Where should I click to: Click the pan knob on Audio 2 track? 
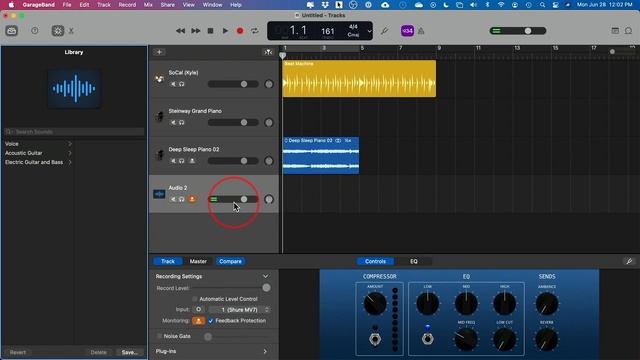(x=269, y=199)
